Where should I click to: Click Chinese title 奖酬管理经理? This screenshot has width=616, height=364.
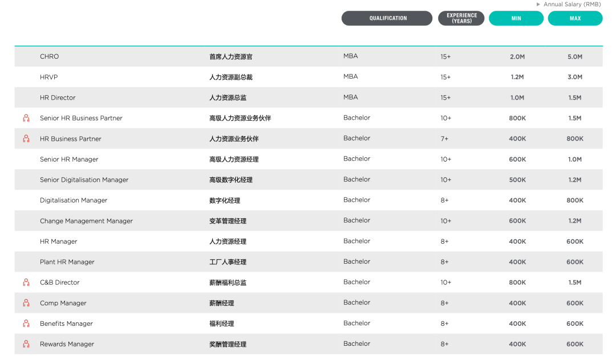(x=228, y=344)
